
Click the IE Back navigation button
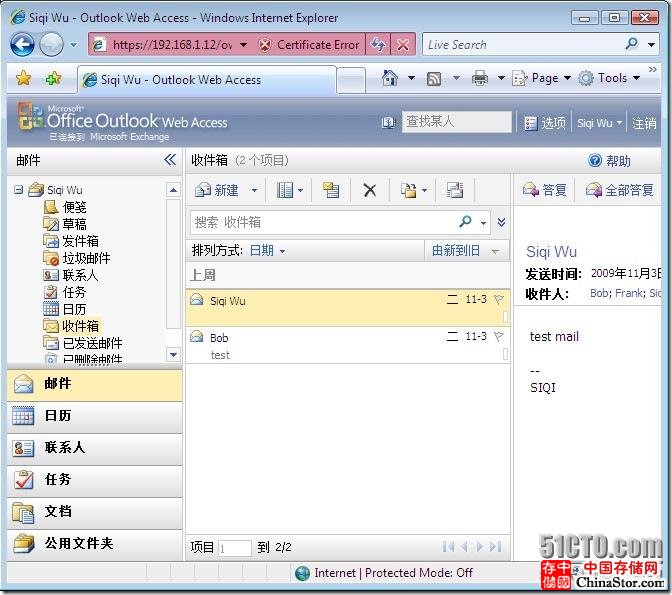coord(22,44)
